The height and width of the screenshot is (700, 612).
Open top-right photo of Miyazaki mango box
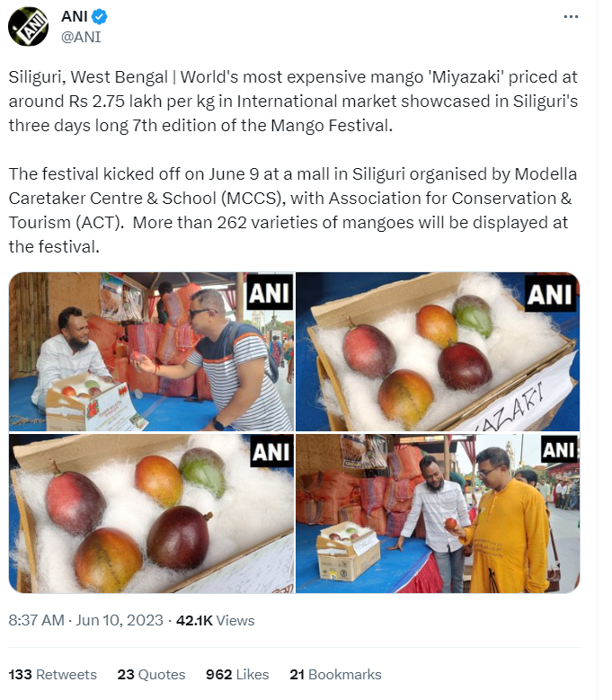[438, 352]
